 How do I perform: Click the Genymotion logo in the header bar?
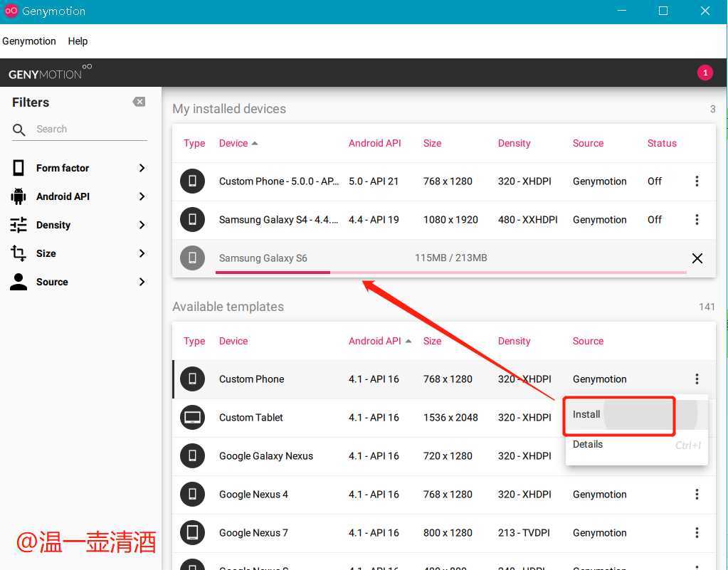50,73
